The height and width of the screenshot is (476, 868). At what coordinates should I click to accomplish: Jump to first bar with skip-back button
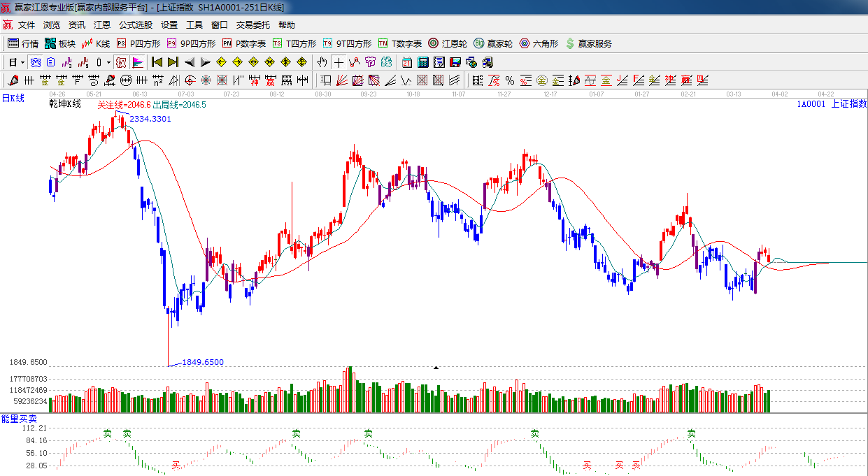157,62
